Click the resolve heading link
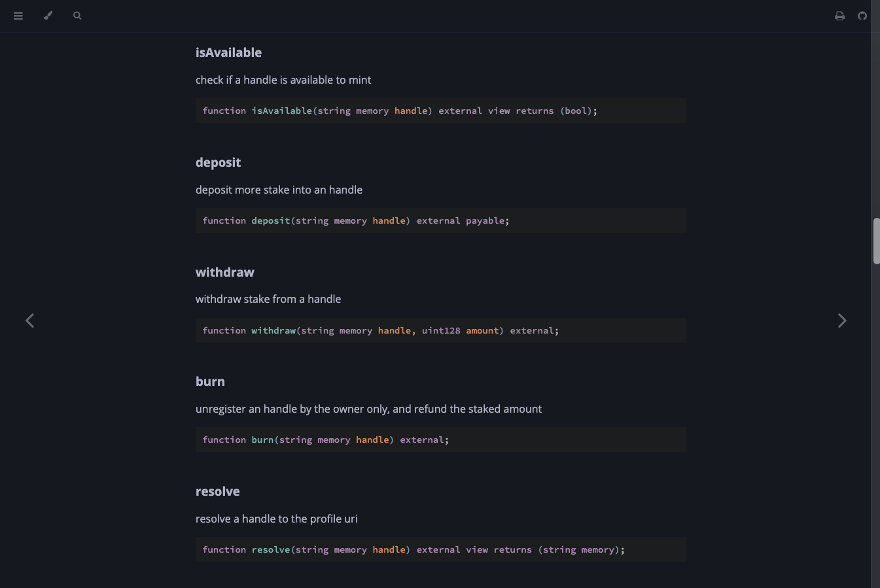880x588 pixels. coord(218,491)
